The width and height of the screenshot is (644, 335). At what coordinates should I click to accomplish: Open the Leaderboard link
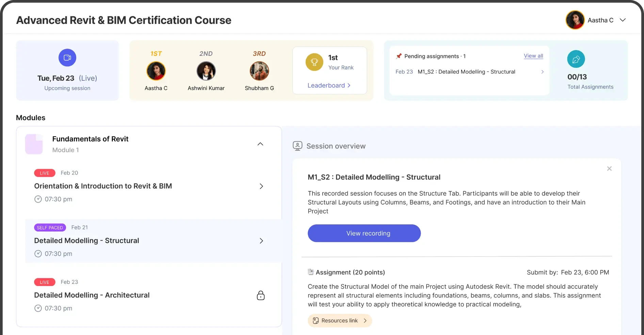click(x=329, y=85)
